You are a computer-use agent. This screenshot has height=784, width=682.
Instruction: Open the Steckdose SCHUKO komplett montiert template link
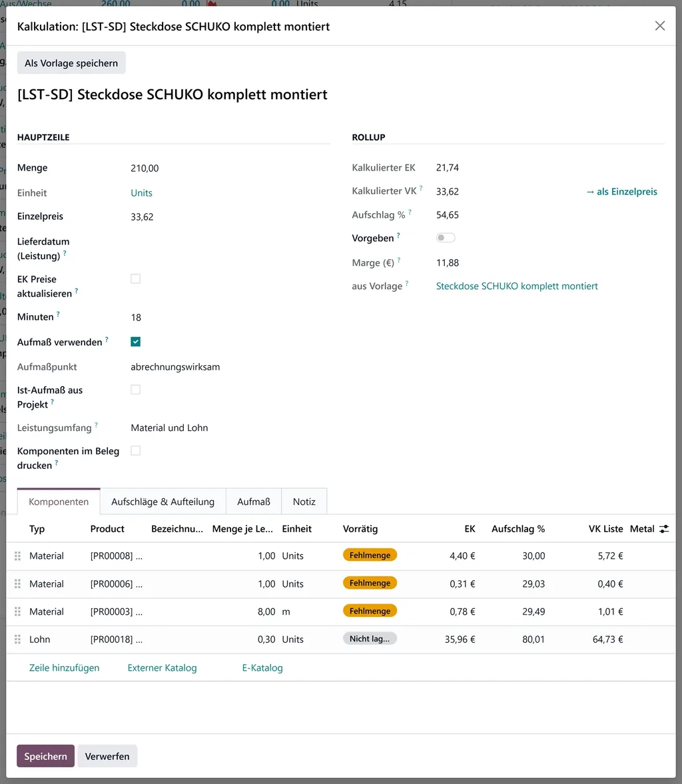click(517, 286)
